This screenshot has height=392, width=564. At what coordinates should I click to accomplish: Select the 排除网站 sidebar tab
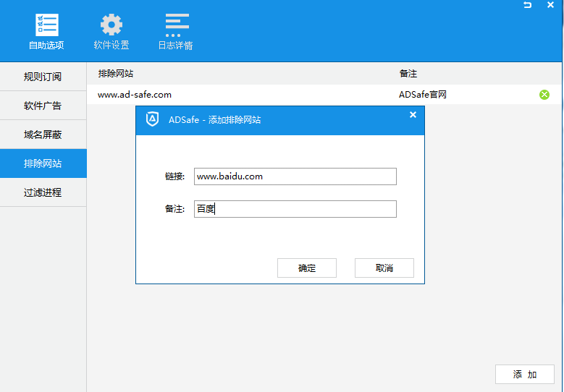pyautogui.click(x=43, y=163)
